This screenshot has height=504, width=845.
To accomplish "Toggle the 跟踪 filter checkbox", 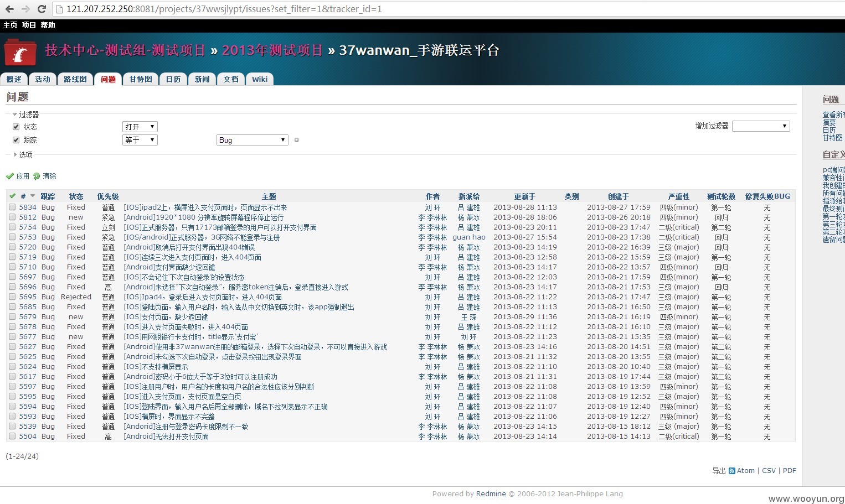I will (16, 140).
